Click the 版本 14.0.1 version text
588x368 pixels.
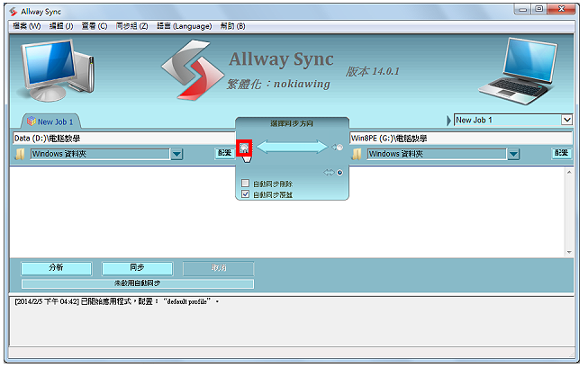373,71
